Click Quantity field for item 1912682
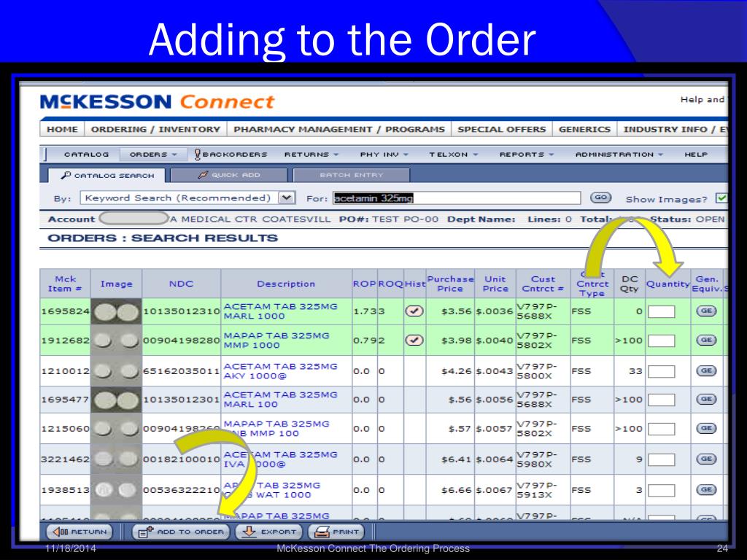747x560 pixels. [x=661, y=341]
